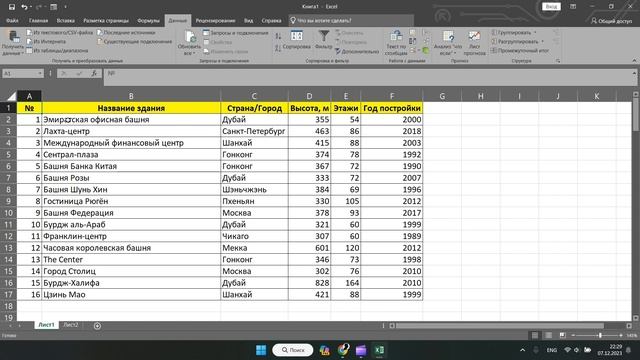Open the Structure group dialog launcher
The image size is (640, 360).
point(558,61)
